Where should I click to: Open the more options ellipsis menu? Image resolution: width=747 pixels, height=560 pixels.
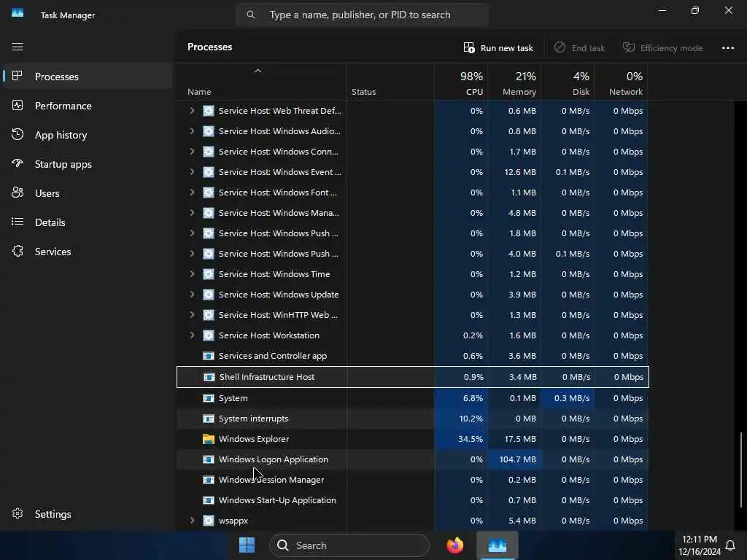(728, 47)
